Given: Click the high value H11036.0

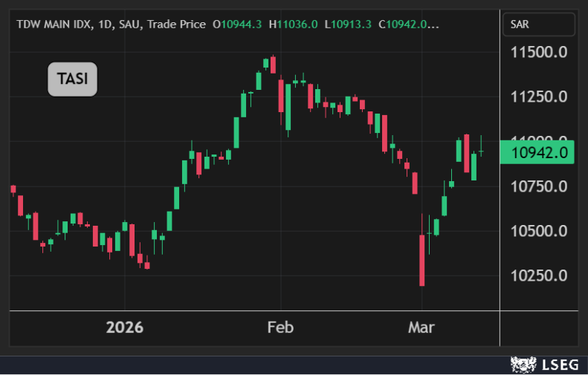Looking at the screenshot, I should (x=293, y=24).
